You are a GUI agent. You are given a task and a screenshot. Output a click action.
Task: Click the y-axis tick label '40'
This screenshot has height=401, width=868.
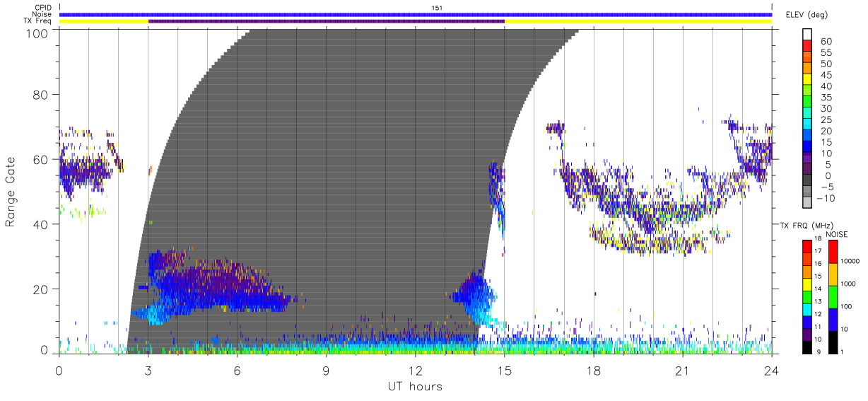coord(41,225)
